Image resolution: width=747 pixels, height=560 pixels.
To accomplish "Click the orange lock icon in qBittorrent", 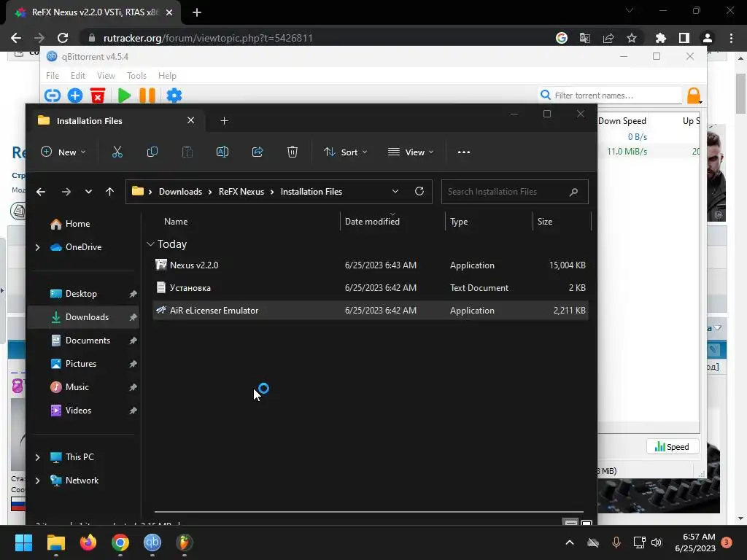I will [x=694, y=96].
